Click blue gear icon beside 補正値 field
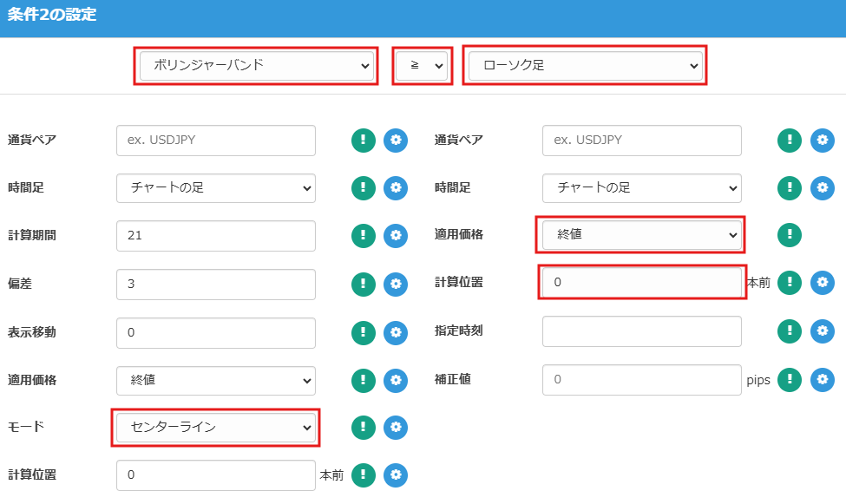The image size is (846, 504). tap(822, 379)
